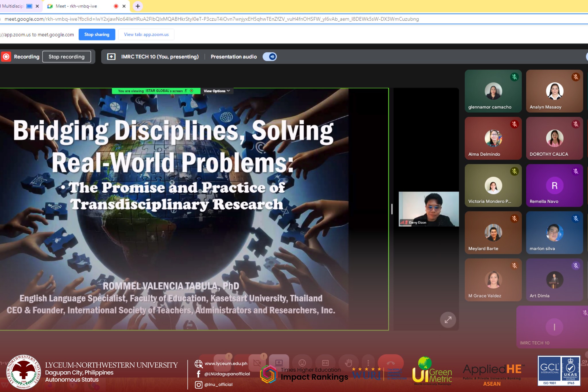
Task: Switch to the Multidiscip browser tab
Action: click(x=13, y=6)
